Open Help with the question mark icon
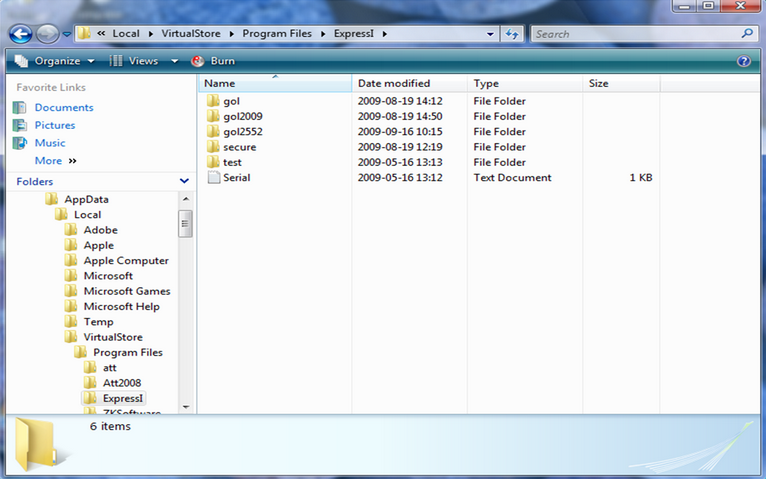Viewport: 766px width, 479px height. click(744, 61)
